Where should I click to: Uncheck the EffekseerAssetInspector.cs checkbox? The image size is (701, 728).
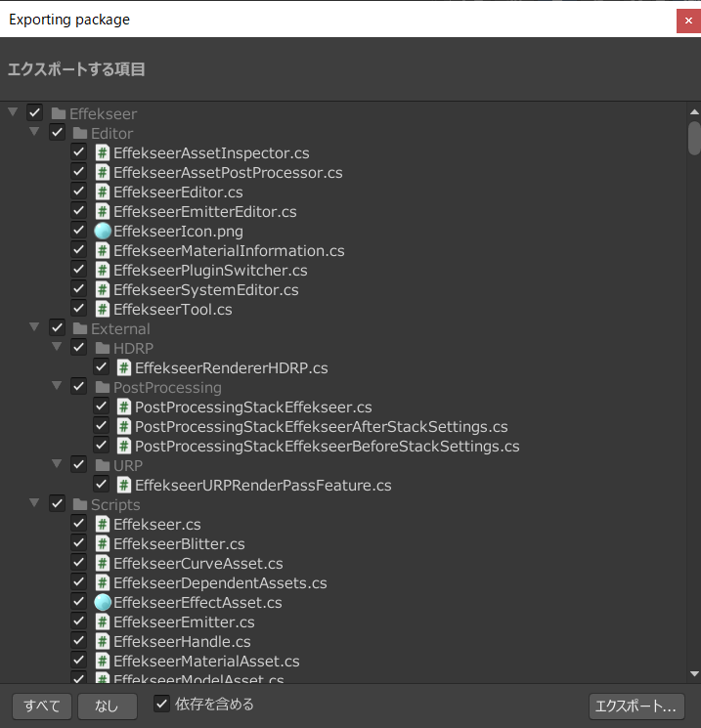pos(79,153)
